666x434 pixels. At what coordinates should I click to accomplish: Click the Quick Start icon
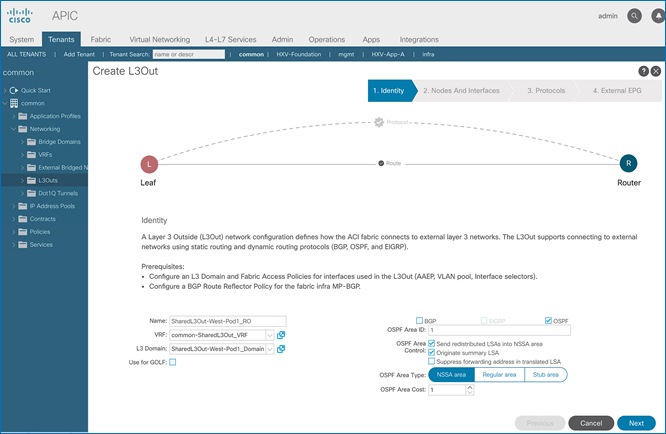14,90
